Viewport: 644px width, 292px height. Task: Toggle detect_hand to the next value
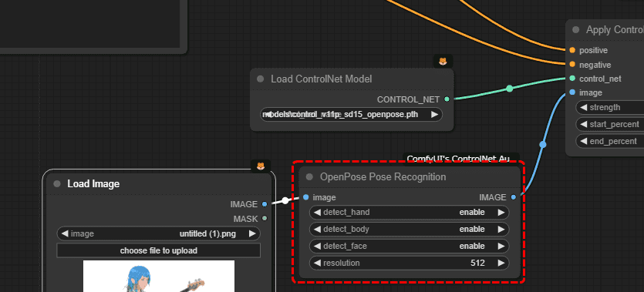[x=501, y=213]
